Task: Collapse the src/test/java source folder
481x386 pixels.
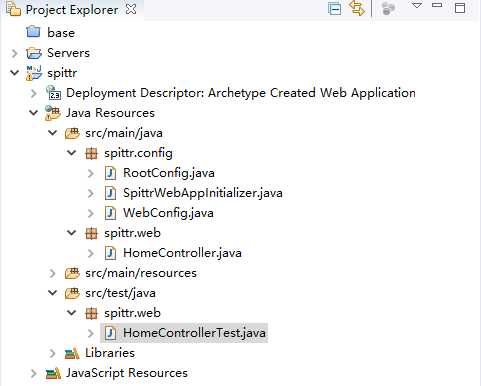Action: click(x=53, y=292)
